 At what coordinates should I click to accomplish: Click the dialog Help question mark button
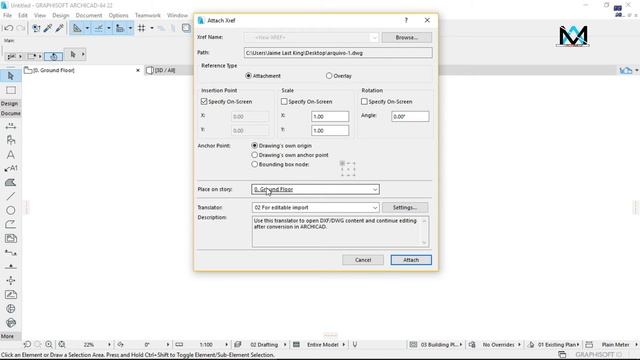point(406,20)
